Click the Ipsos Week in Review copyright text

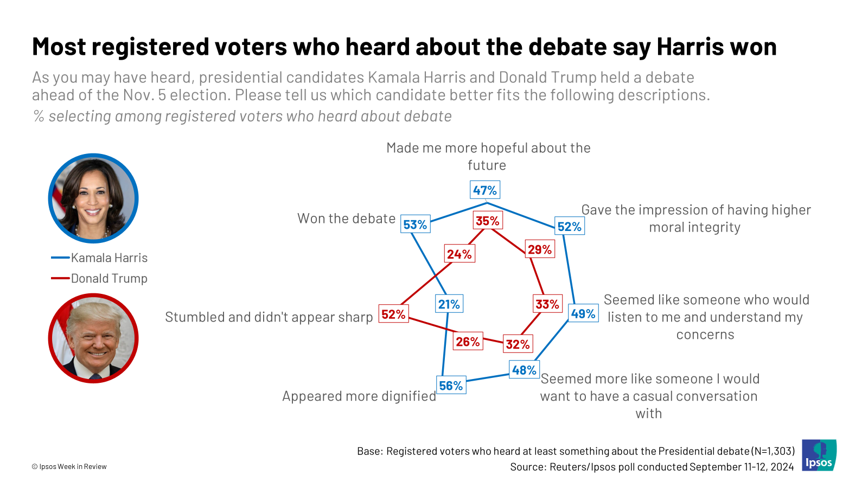point(69,466)
